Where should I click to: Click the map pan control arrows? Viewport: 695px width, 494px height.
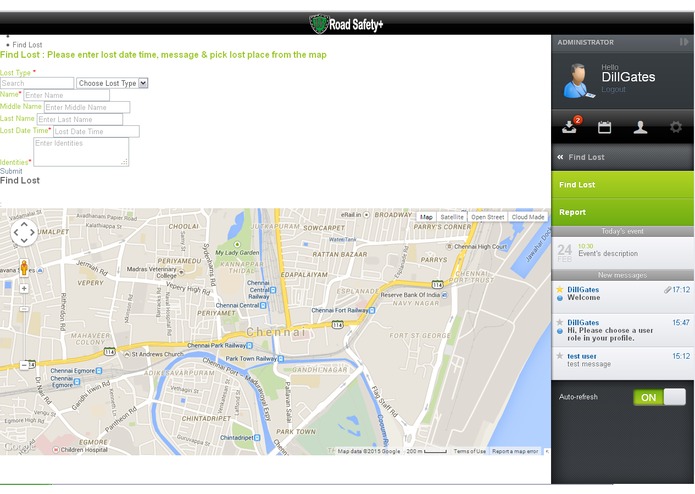[24, 232]
